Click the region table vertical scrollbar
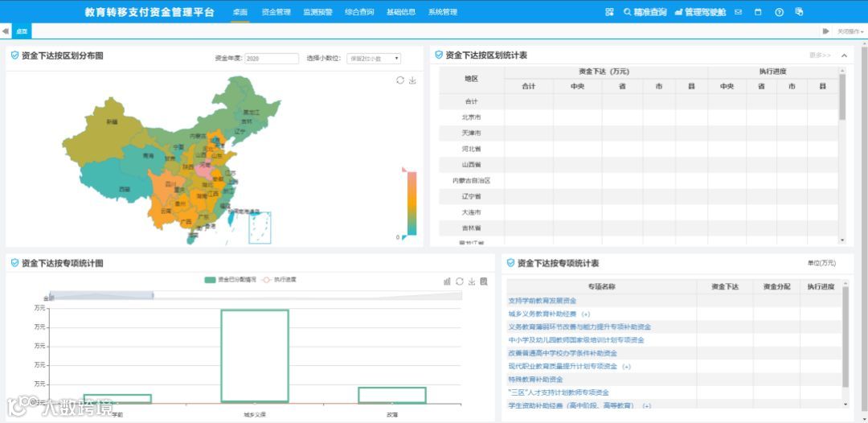 (x=842, y=97)
